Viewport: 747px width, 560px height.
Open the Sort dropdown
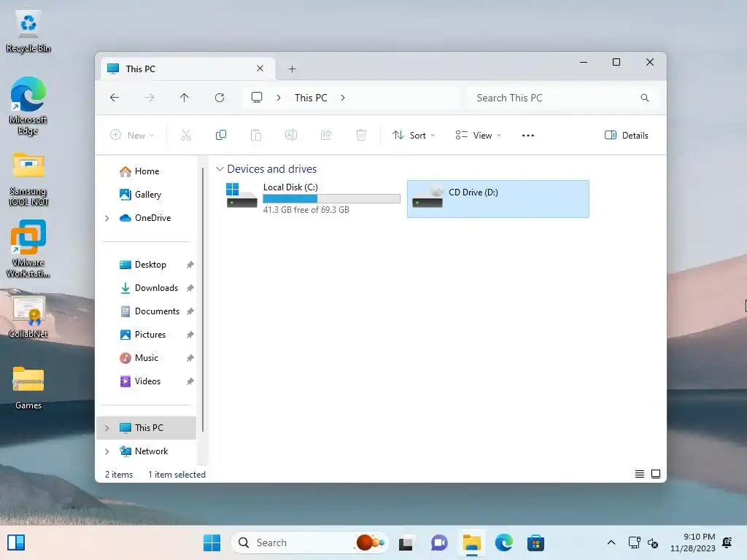[x=414, y=135]
